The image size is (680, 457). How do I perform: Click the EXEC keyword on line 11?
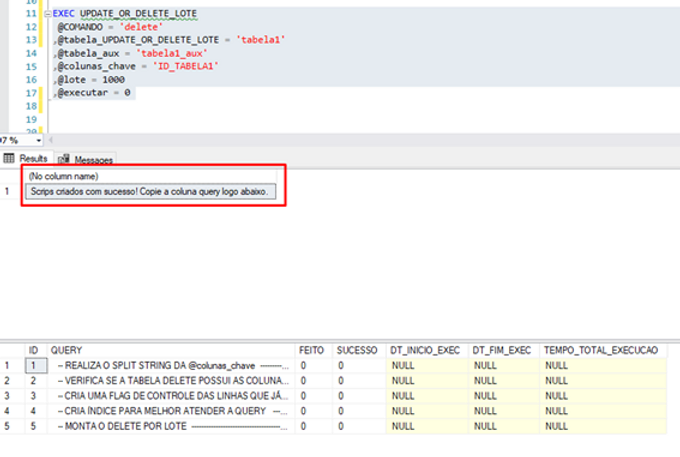[x=63, y=14]
